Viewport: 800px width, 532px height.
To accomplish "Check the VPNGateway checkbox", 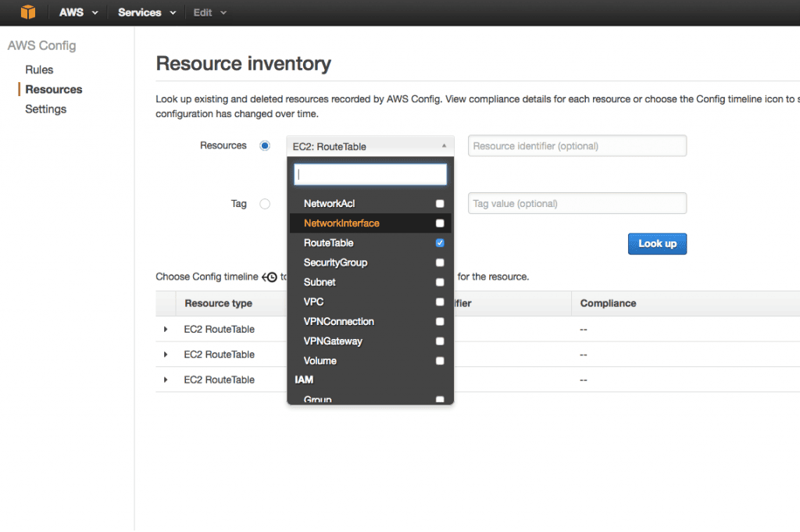I will click(x=440, y=341).
